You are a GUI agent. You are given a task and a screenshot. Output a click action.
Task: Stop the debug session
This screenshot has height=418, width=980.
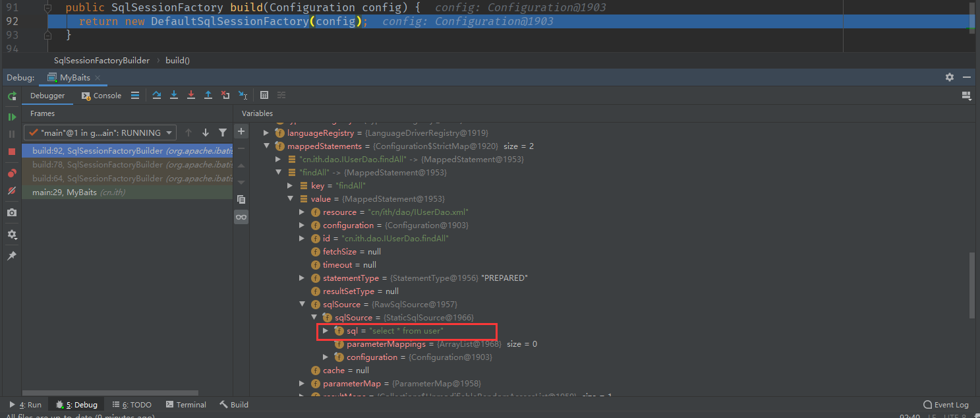tap(12, 152)
